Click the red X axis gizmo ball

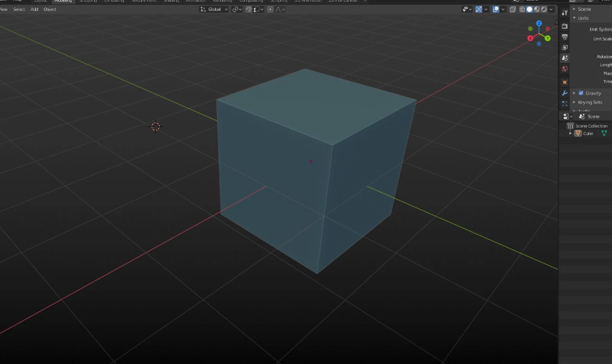530,38
